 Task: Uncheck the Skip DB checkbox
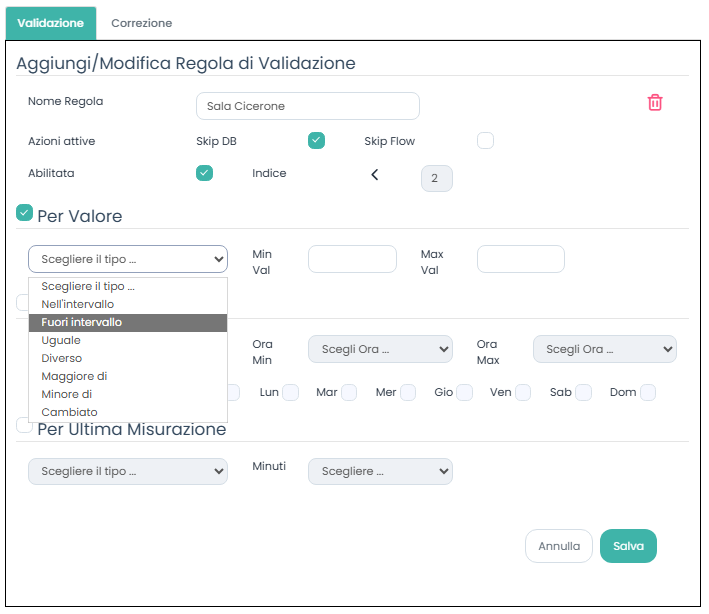[x=316, y=141]
